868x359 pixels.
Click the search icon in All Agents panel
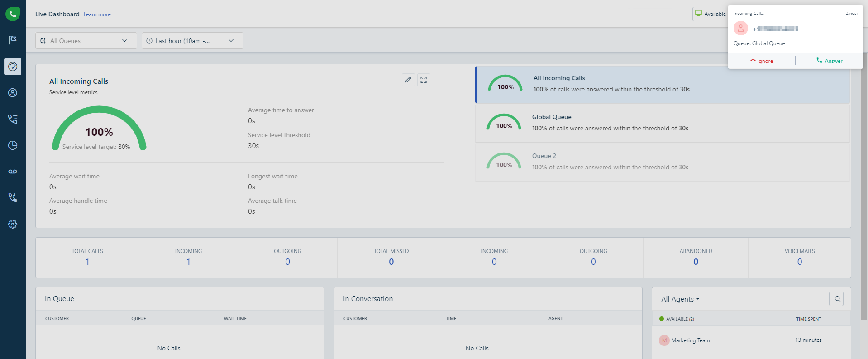pos(837,299)
